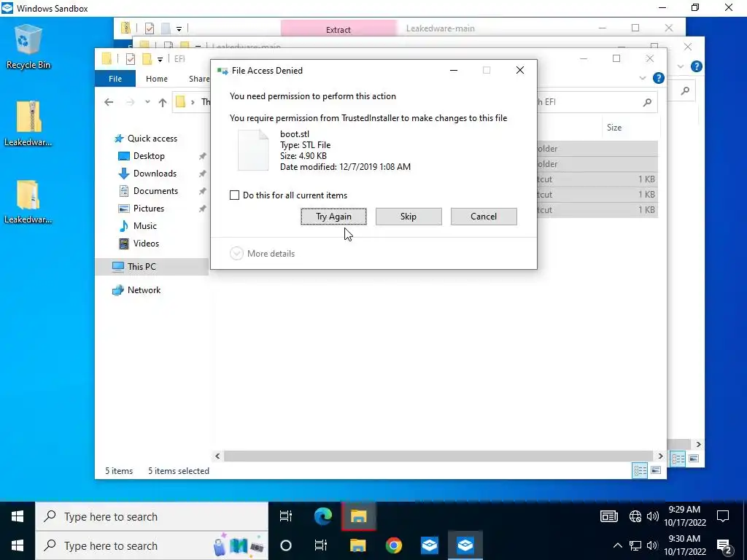The height and width of the screenshot is (560, 747).
Task: Click Skip in the File Access Denied dialog
Action: [409, 216]
